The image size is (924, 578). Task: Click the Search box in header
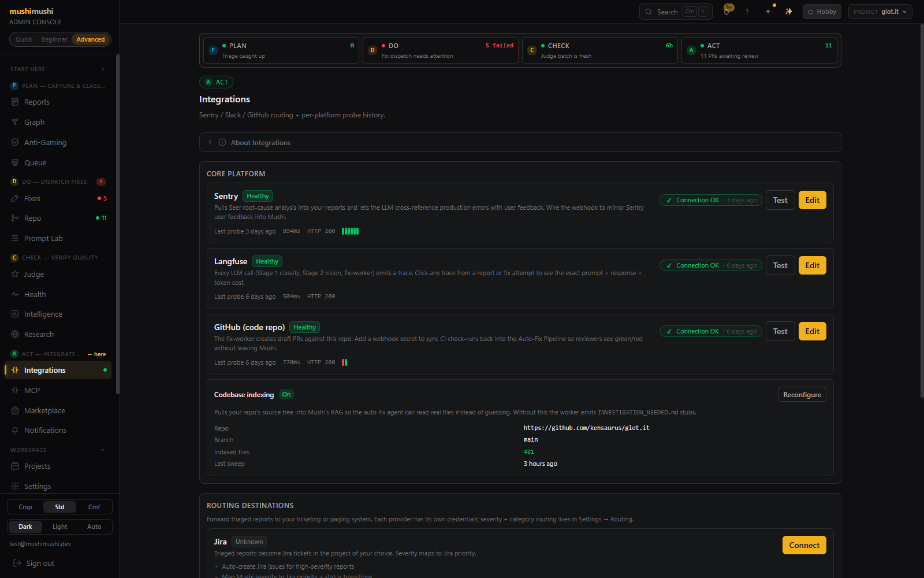click(x=676, y=12)
